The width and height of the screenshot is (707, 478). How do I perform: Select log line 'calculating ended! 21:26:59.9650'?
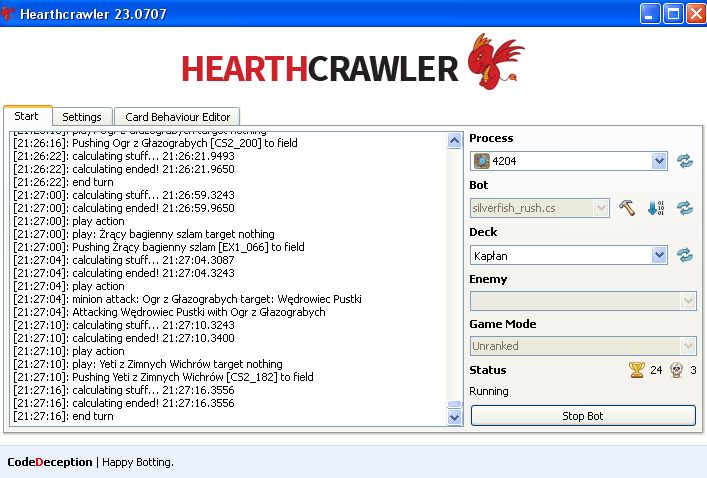pyautogui.click(x=124, y=208)
